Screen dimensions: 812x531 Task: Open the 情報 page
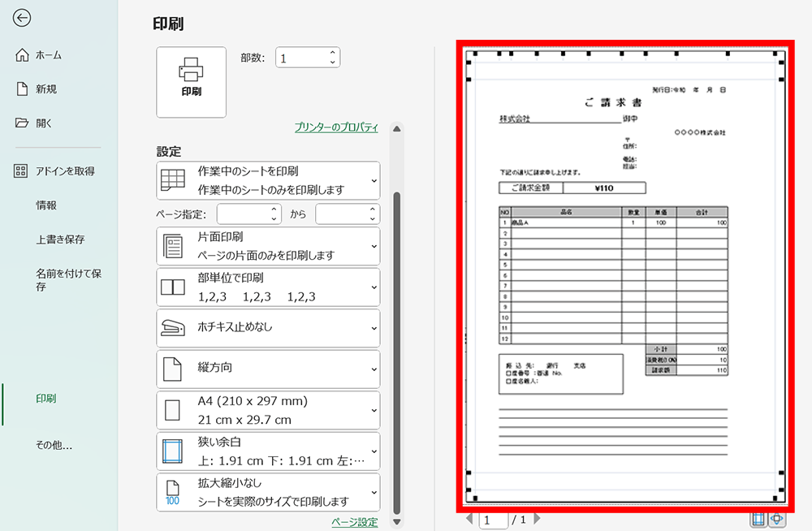pos(46,205)
